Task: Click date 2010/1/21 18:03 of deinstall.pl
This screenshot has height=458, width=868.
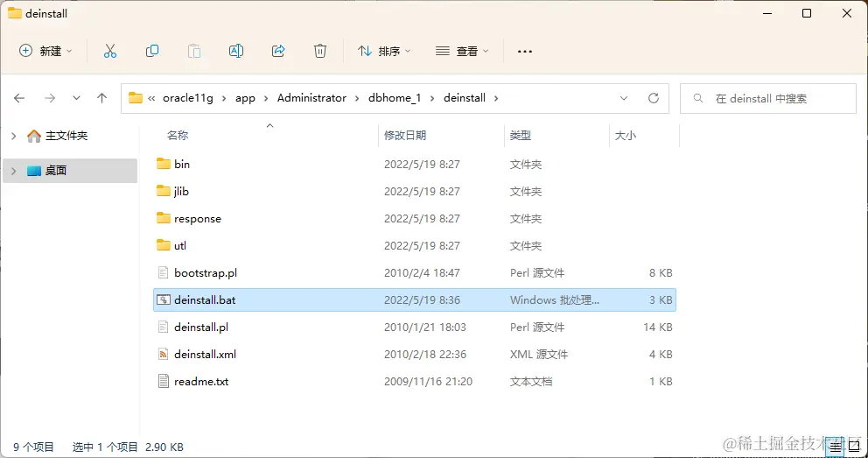Action: [425, 327]
